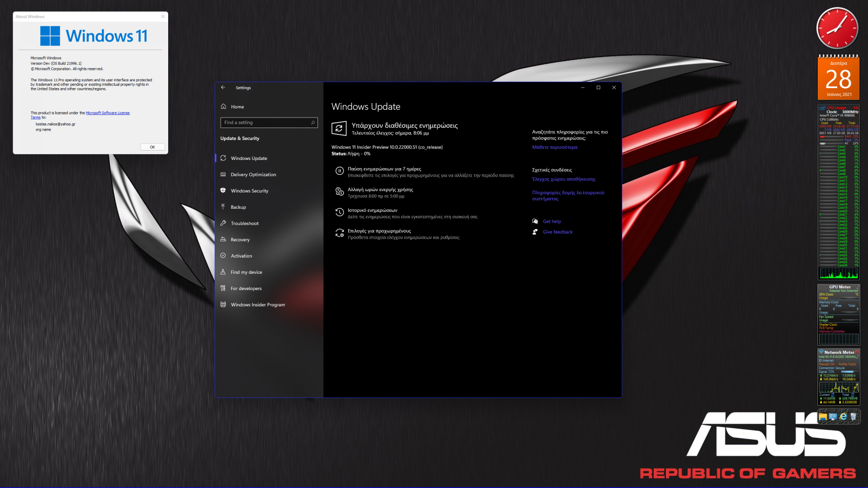Click the analog clock gadget
This screenshot has width=868, height=488.
click(x=837, y=28)
